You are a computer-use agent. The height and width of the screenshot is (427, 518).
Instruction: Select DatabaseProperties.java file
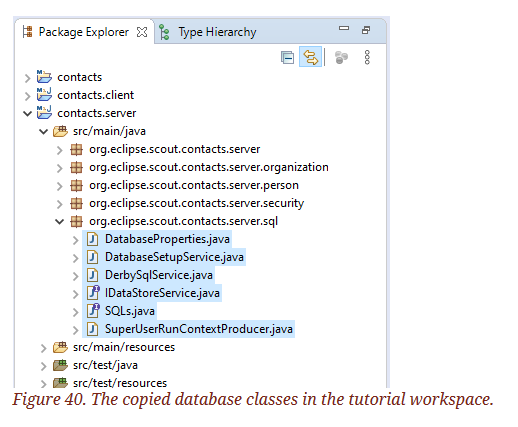(167, 239)
